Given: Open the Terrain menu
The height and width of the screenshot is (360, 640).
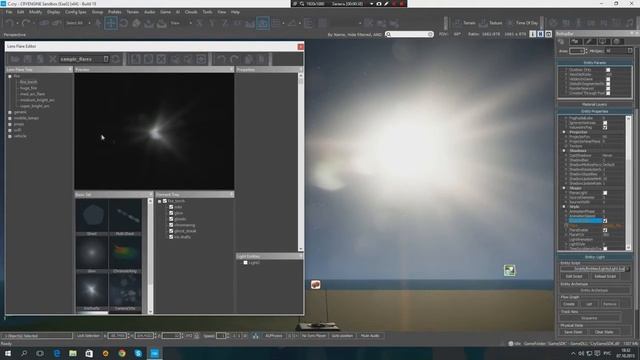Looking at the screenshot, I should tap(133, 12).
